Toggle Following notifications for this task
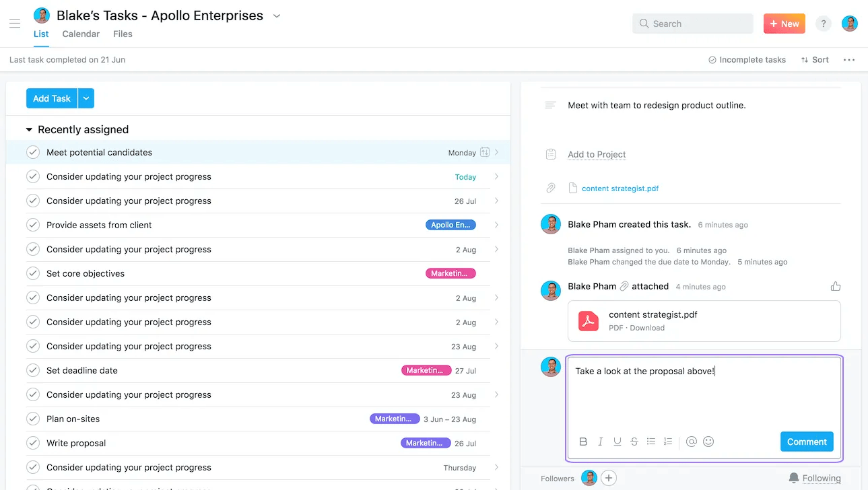This screenshot has width=868, height=490. click(815, 478)
